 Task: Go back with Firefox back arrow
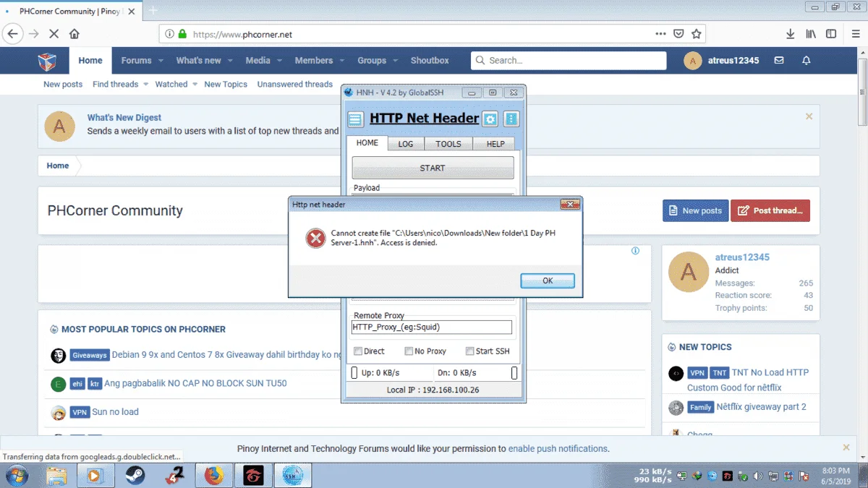point(12,34)
